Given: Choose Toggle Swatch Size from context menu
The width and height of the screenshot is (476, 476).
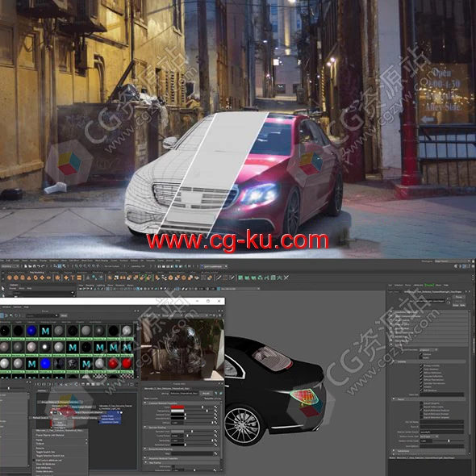Looking at the screenshot, I should pyautogui.click(x=45, y=452).
